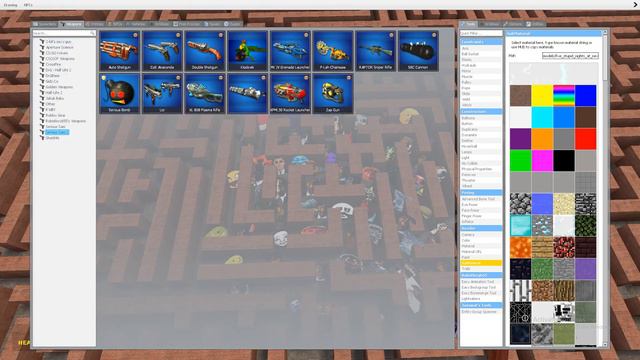Select the unlabeled minigun weapon icon

[247, 93]
